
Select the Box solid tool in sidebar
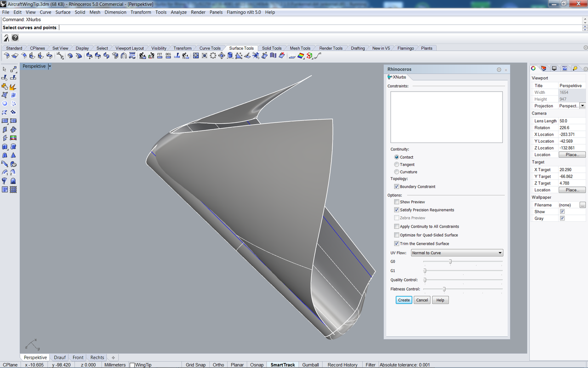click(5, 147)
